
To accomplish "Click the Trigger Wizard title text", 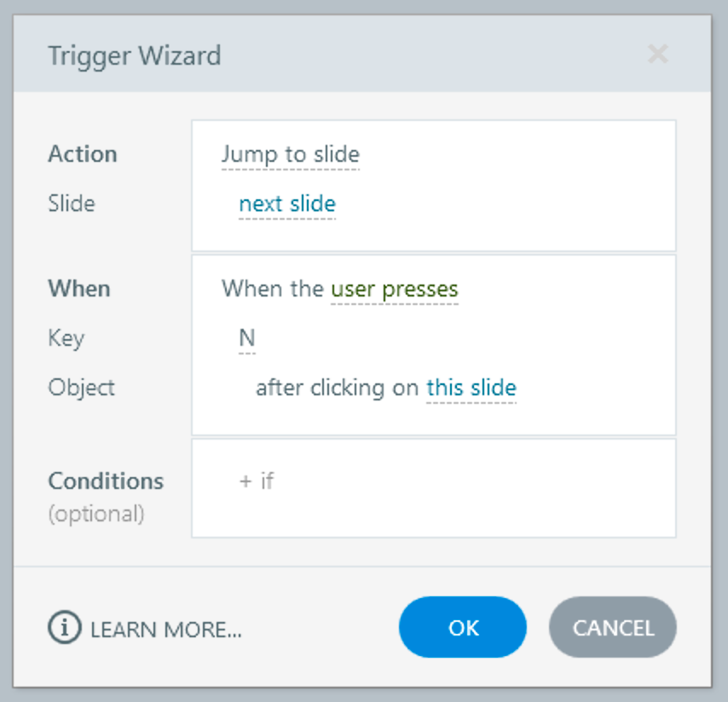I will pos(134,56).
